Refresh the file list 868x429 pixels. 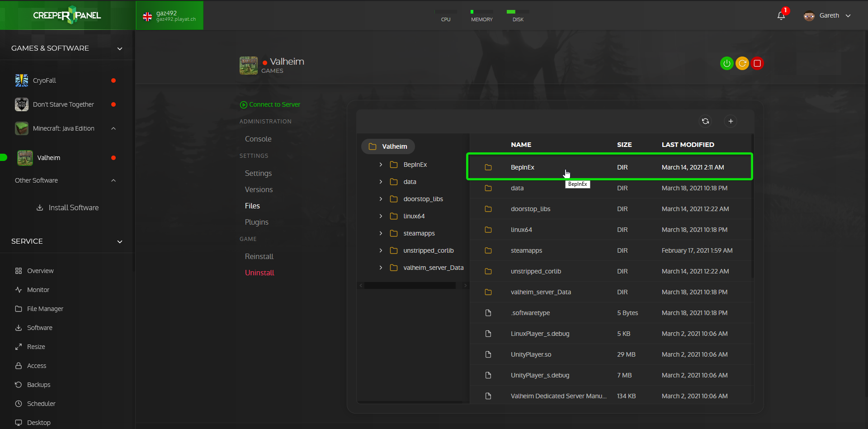pyautogui.click(x=705, y=121)
